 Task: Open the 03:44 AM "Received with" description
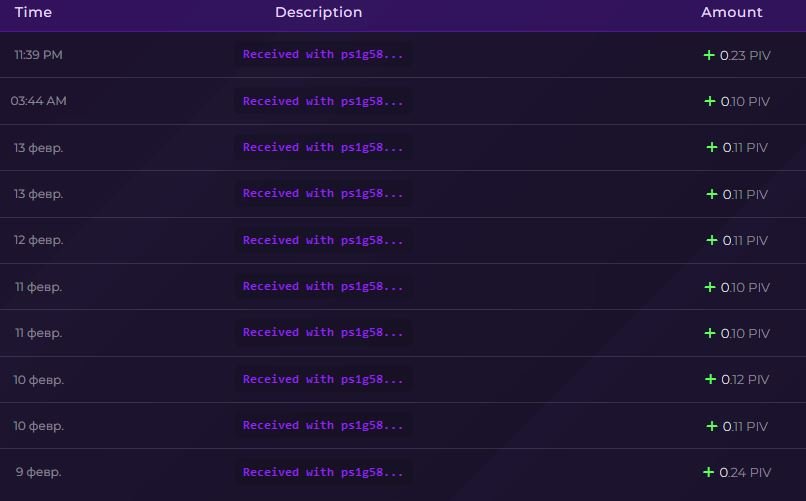323,101
